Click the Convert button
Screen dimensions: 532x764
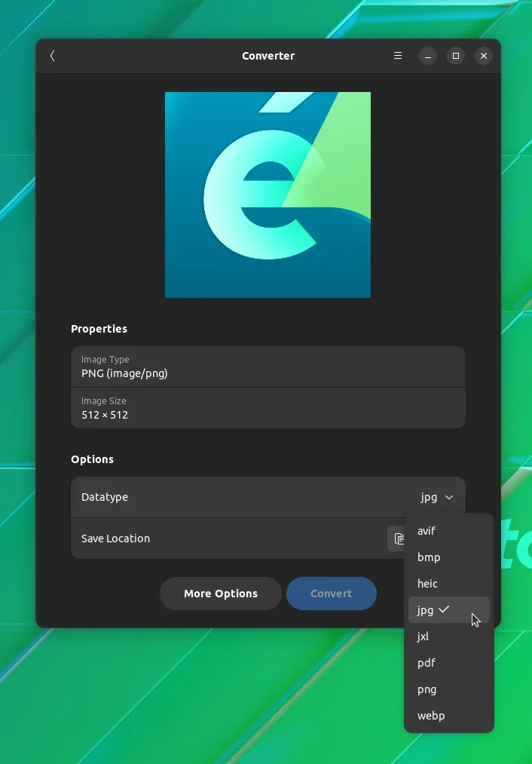coord(331,594)
